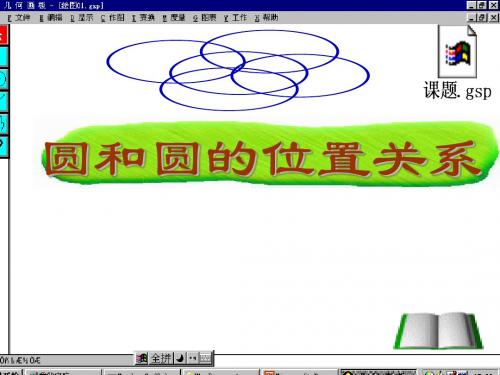The image size is (500, 375).
Task: Open the 课题.gsp file icon
Action: pyautogui.click(x=457, y=52)
